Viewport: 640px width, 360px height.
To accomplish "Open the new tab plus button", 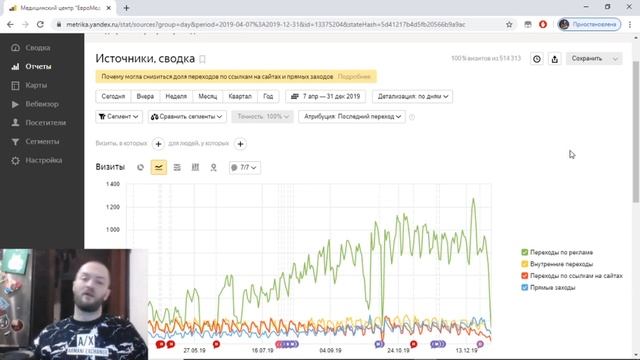I will coord(126,8).
